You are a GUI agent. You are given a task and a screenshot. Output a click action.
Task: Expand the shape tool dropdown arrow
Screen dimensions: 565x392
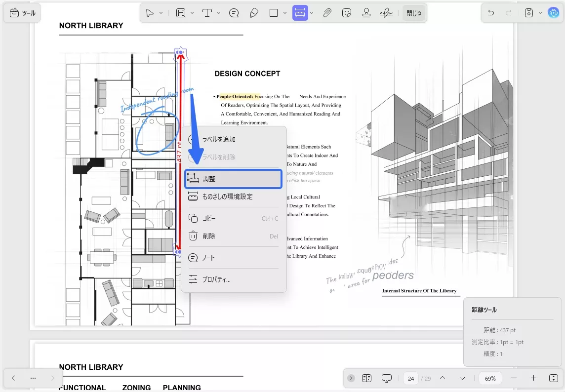[285, 13]
